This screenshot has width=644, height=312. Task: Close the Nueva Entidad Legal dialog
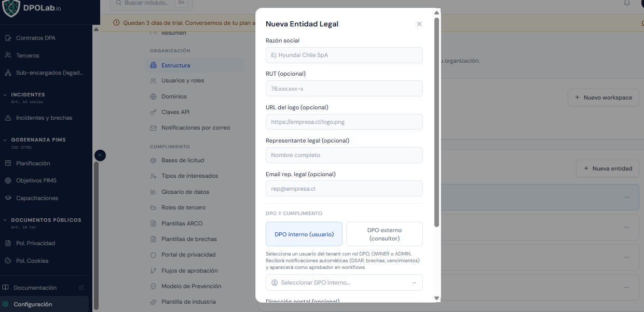pos(419,24)
